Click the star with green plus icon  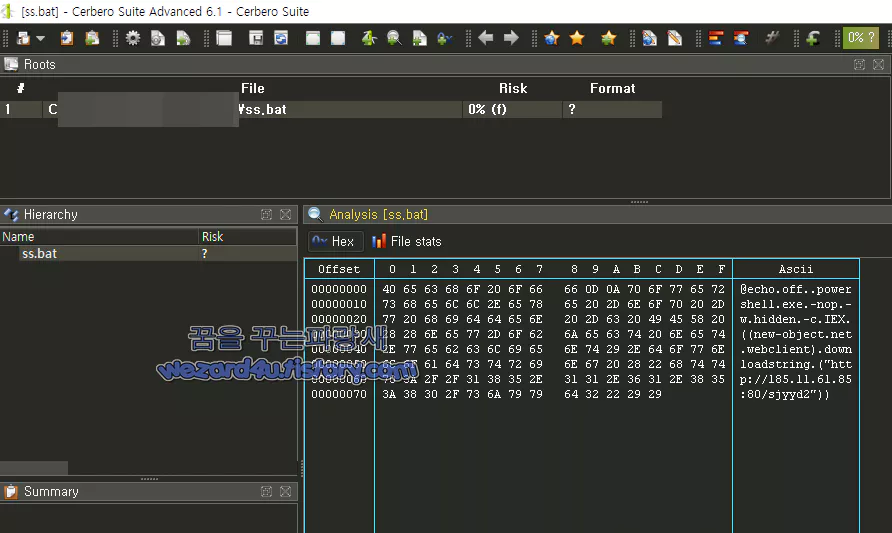tap(608, 38)
